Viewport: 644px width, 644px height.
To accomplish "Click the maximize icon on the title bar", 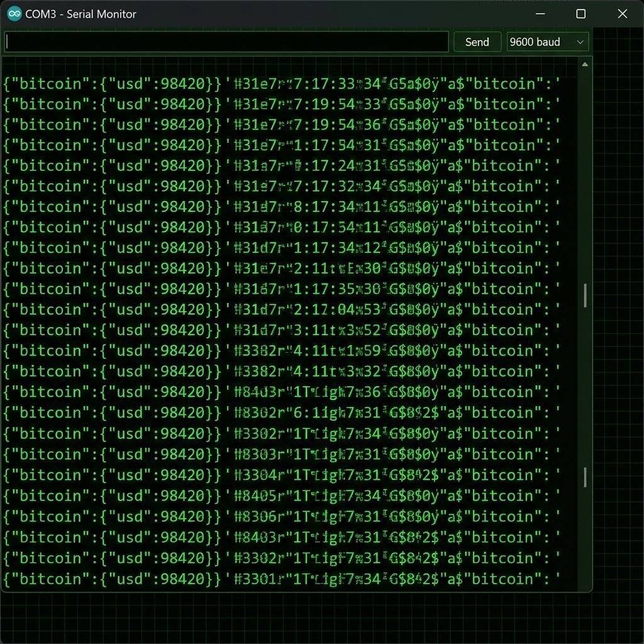I will pyautogui.click(x=580, y=13).
